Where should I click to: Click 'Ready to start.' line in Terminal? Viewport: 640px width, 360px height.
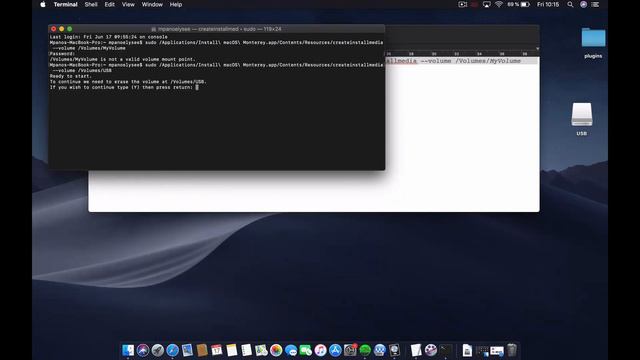point(71,76)
